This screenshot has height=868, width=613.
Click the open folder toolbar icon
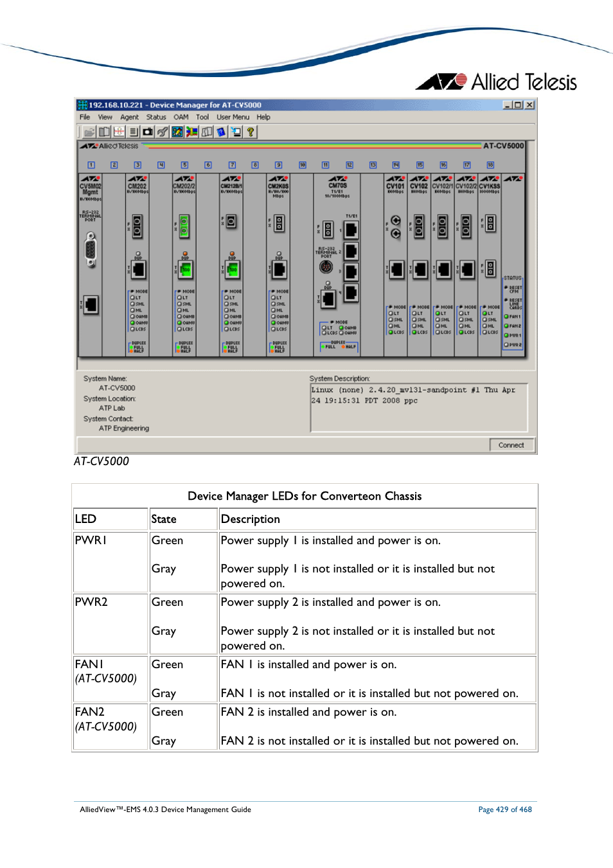[x=89, y=132]
